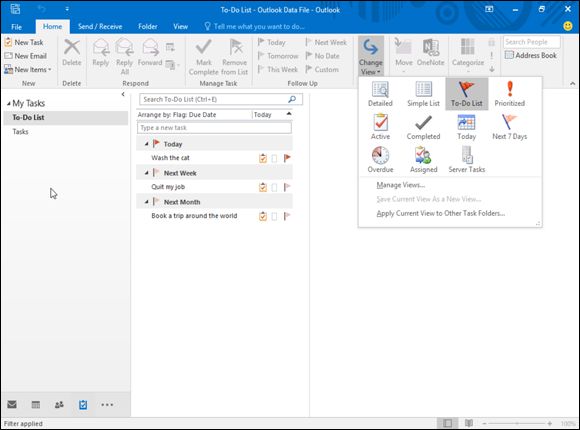The width and height of the screenshot is (580, 430).
Task: Toggle the flag on Wash the cat
Action: tap(287, 158)
